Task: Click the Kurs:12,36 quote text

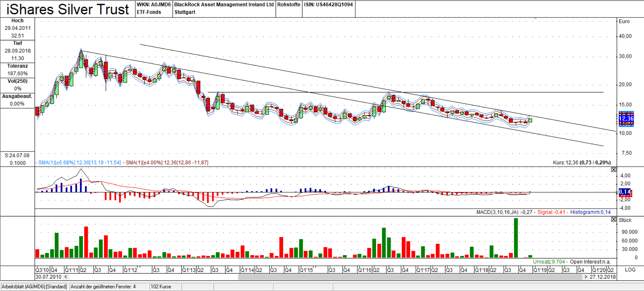Action: [582, 163]
